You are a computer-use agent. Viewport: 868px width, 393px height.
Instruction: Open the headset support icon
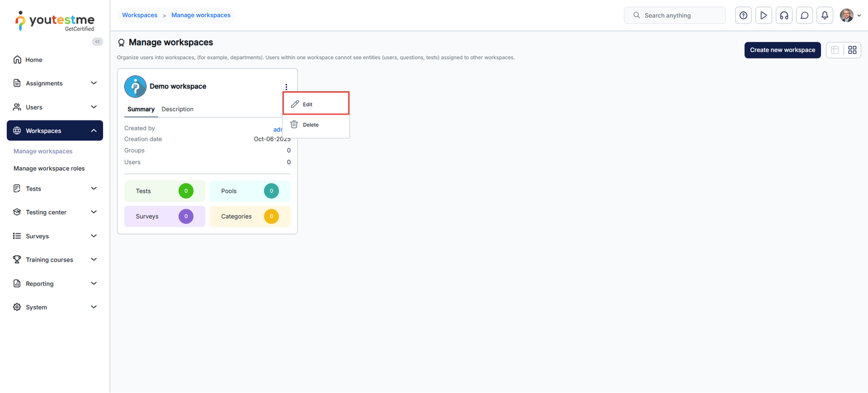[784, 16]
